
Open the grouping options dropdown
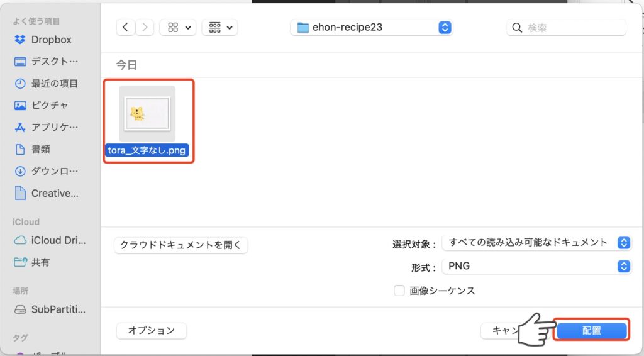[x=219, y=27]
